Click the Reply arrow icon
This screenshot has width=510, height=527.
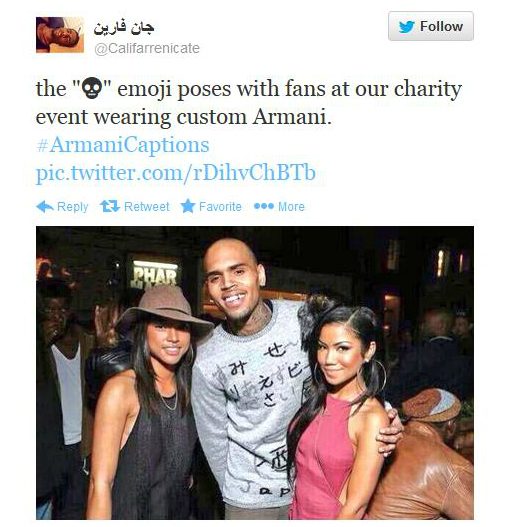pyautogui.click(x=45, y=206)
